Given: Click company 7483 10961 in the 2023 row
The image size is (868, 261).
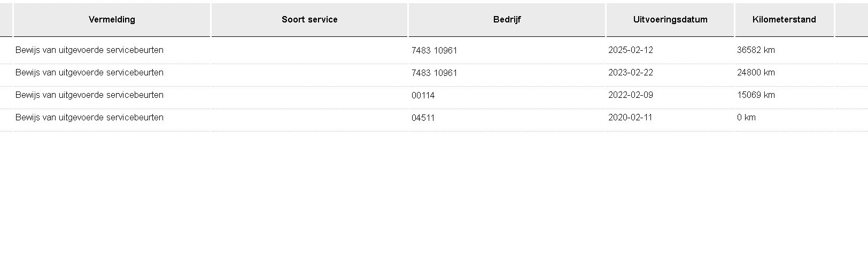Looking at the screenshot, I should coord(435,73).
